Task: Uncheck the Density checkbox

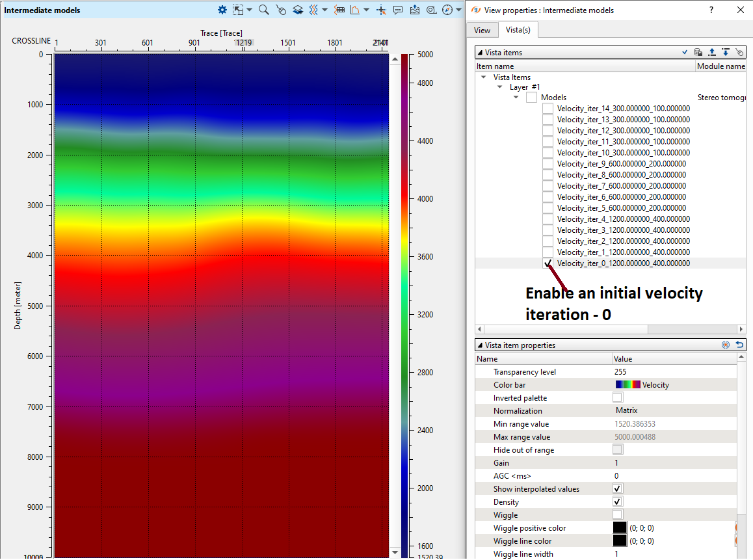Action: tap(618, 501)
